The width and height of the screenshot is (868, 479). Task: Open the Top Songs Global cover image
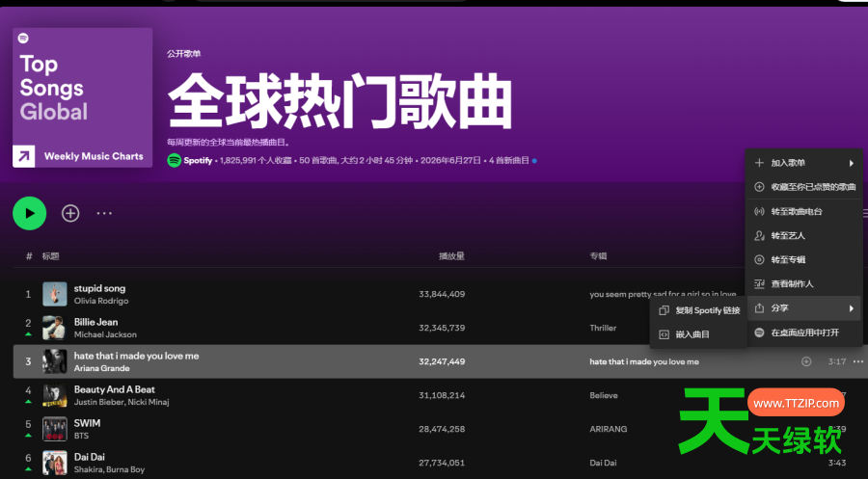pyautogui.click(x=83, y=97)
